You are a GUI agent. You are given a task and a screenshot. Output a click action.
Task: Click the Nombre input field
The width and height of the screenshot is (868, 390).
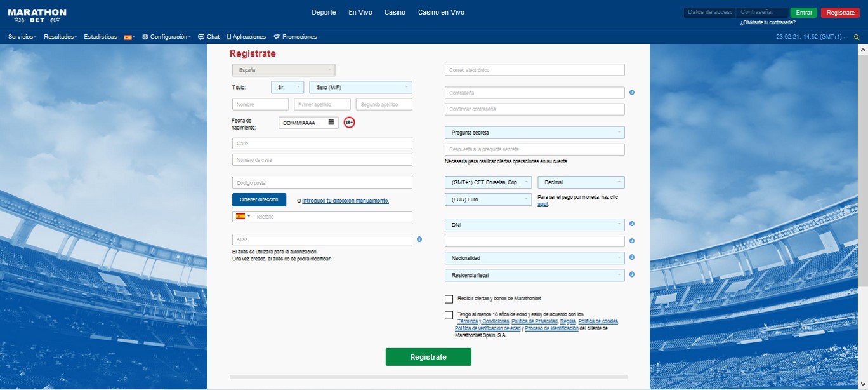pos(260,104)
